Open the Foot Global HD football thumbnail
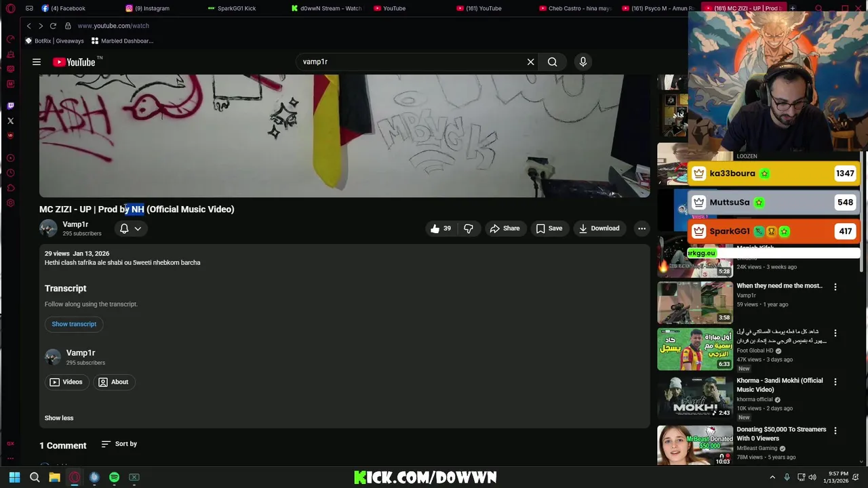Image resolution: width=868 pixels, height=488 pixels. coord(695,349)
